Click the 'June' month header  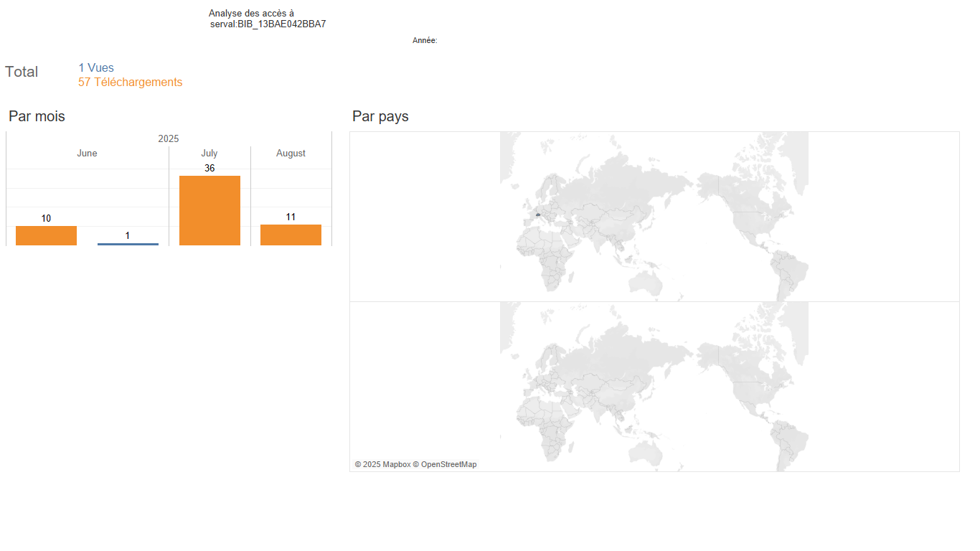[x=87, y=154]
